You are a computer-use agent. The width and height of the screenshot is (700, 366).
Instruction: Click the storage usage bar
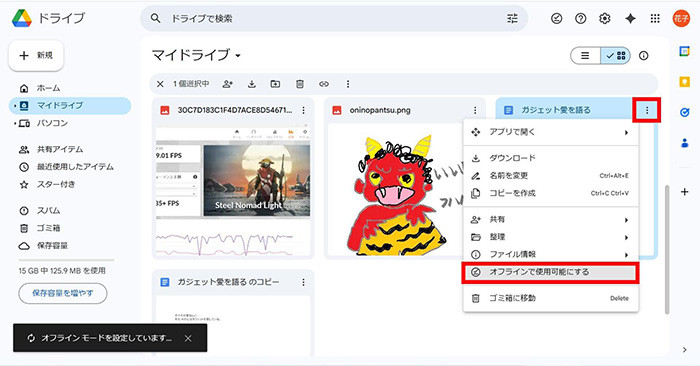(66, 260)
